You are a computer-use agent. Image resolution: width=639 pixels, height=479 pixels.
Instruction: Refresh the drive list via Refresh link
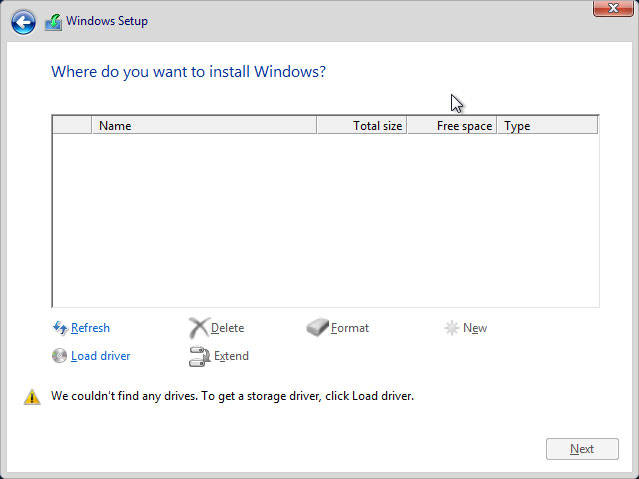coord(90,328)
